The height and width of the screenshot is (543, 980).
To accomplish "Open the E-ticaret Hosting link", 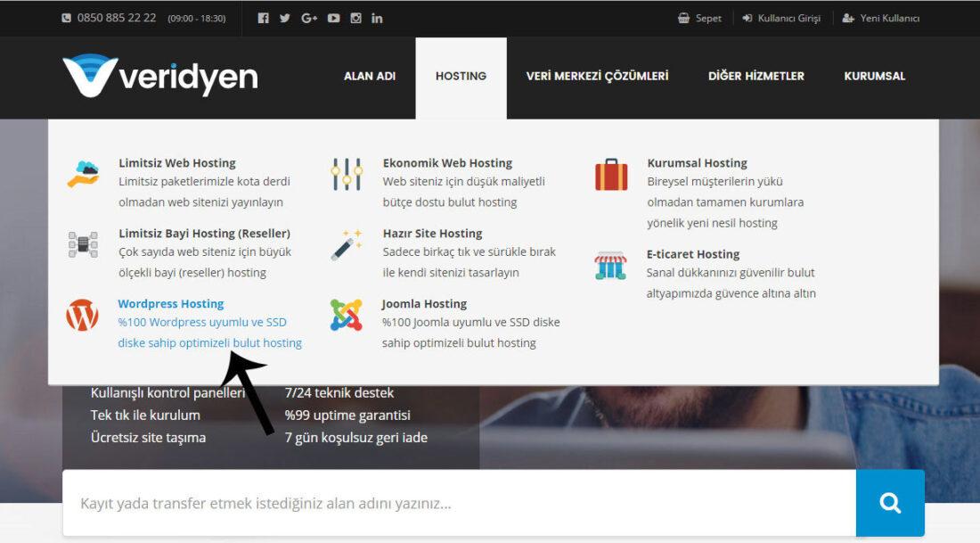I will [692, 254].
